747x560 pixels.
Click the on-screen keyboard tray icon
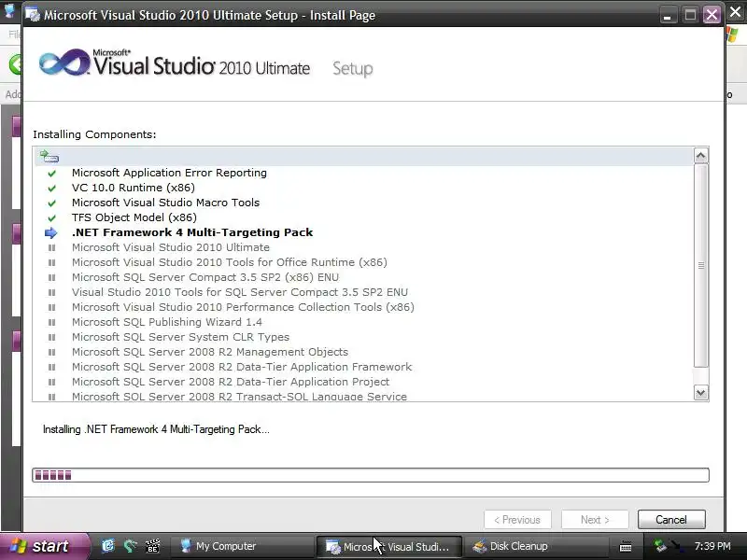[x=626, y=547]
